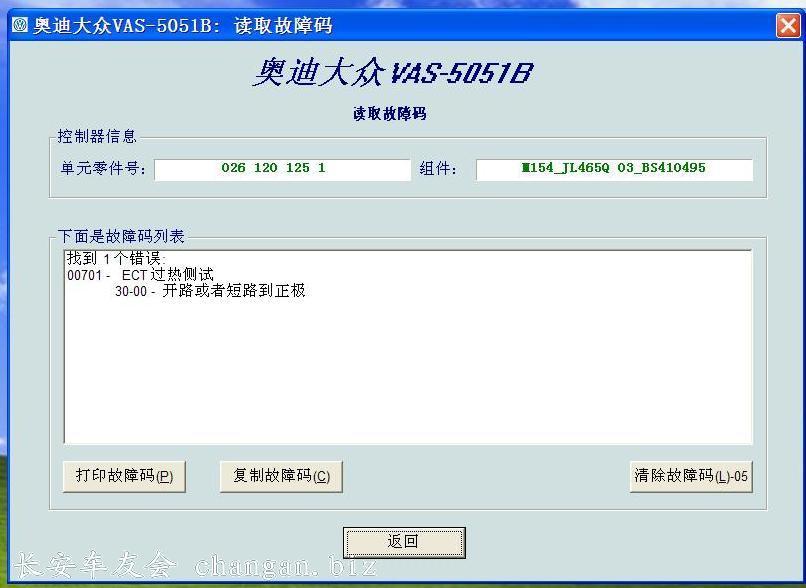Go back using the 返回 button
Screen dimensions: 806x588
(404, 542)
